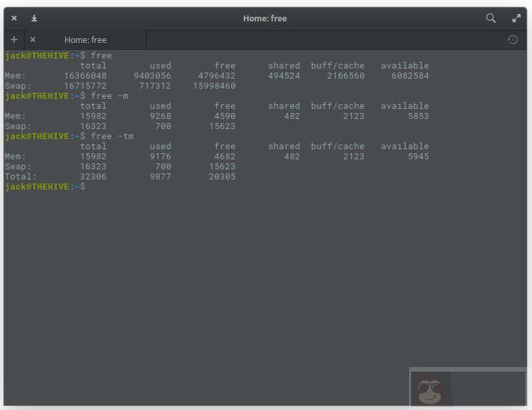Open a new tab with plus icon

pyautogui.click(x=14, y=40)
